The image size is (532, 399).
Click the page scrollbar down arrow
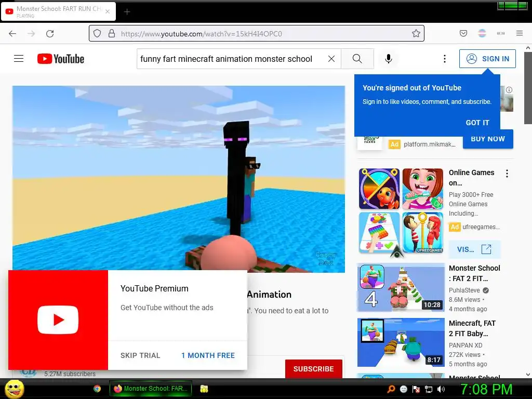click(x=528, y=375)
